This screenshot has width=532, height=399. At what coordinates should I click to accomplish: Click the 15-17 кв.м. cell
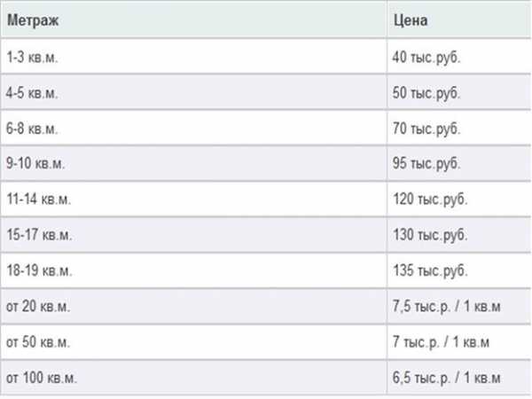pos(38,235)
